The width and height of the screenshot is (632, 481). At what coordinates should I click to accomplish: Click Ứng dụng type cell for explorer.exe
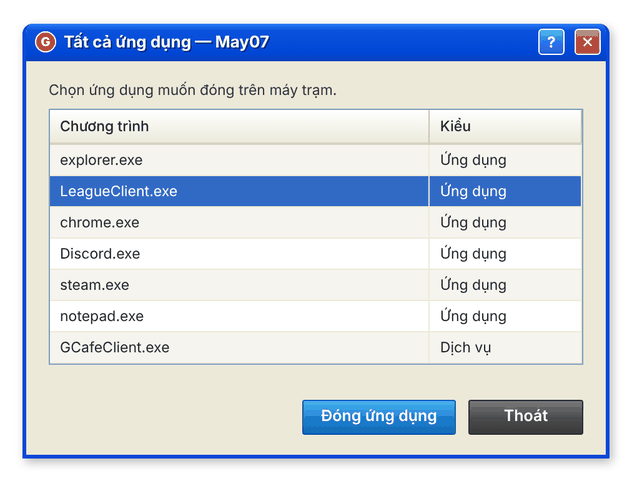(505, 160)
